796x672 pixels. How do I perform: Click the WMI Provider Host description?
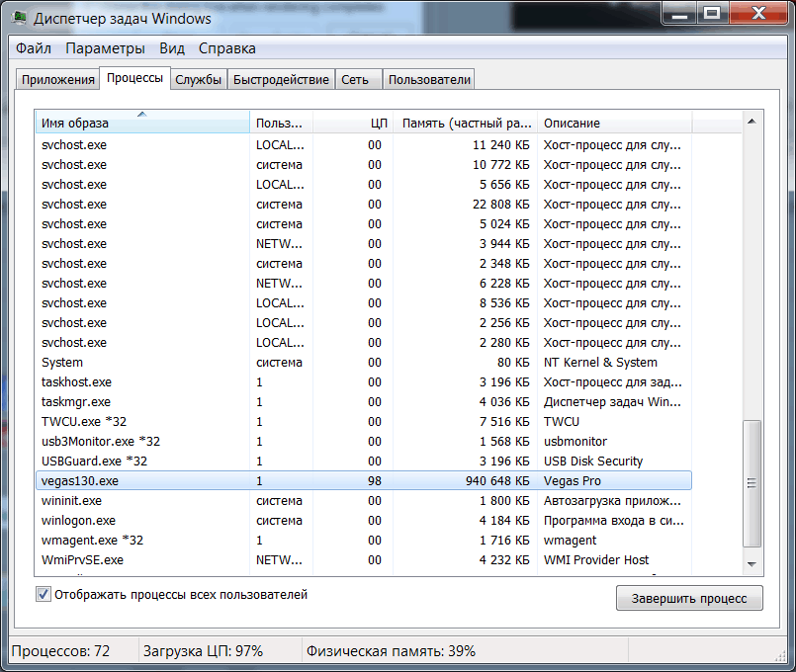[596, 560]
